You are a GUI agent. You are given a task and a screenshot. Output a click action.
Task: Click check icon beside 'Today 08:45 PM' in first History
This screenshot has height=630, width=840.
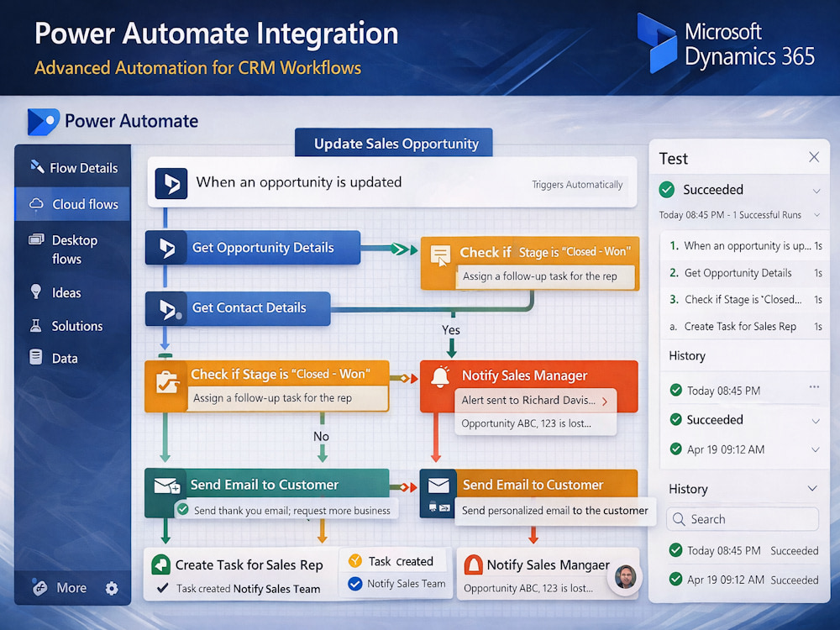coord(676,390)
